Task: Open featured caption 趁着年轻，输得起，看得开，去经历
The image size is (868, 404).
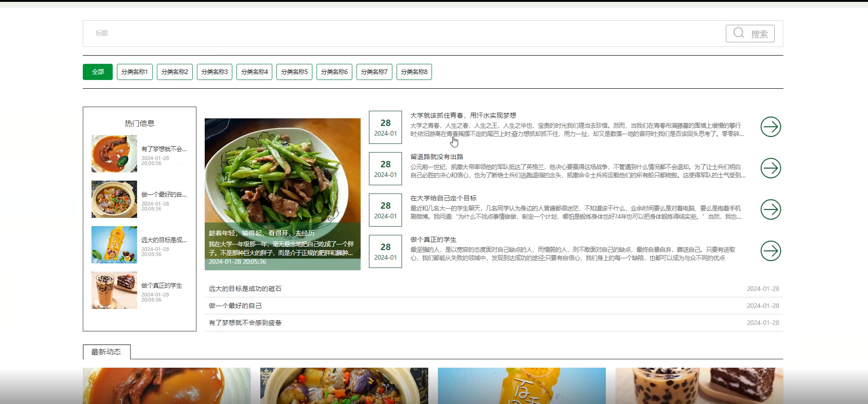Action: pos(262,233)
